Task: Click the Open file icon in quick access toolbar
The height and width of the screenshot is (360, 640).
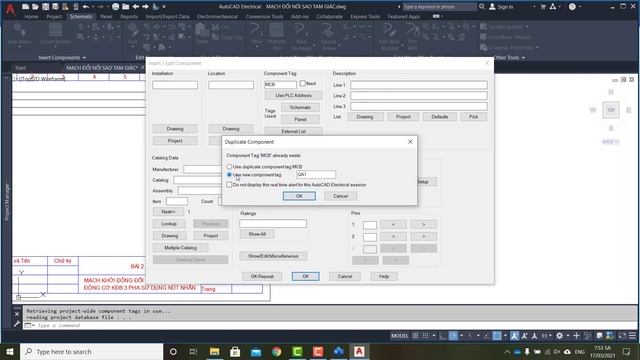Action: click(35, 7)
